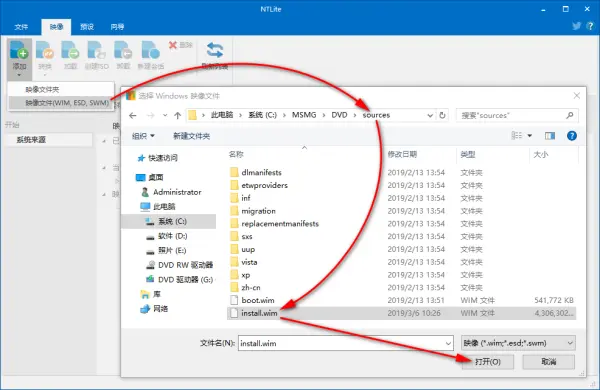
Task: Select the desktop (桌面) icon in tree
Action: pos(140,177)
